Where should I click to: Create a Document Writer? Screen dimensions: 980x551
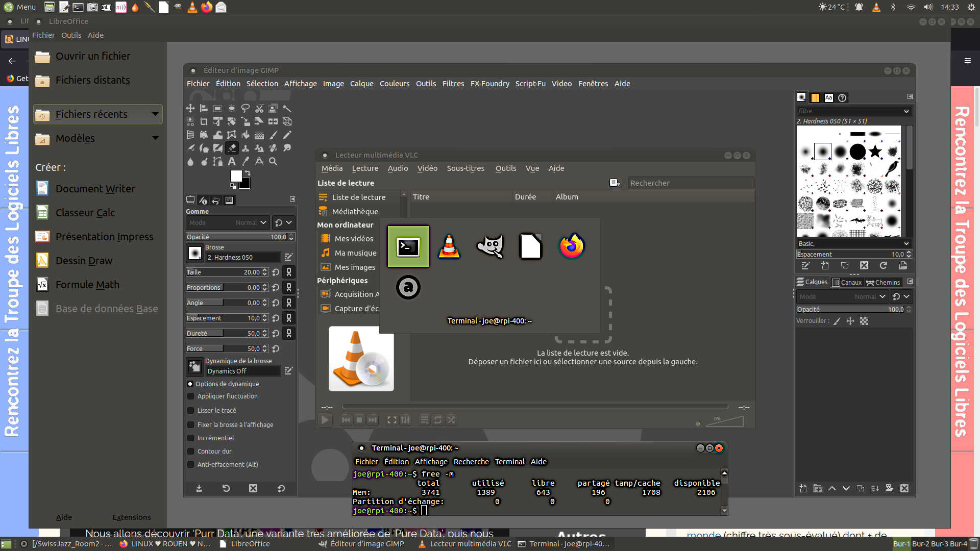(x=95, y=189)
